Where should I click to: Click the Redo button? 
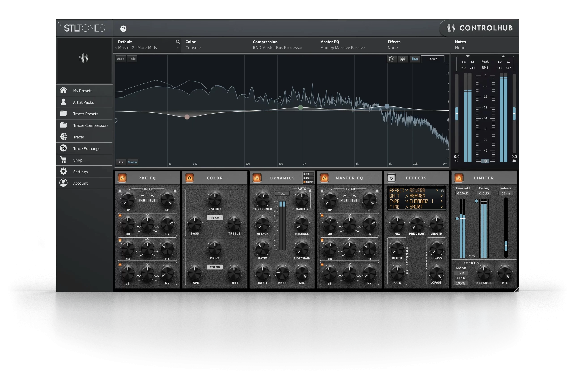132,59
